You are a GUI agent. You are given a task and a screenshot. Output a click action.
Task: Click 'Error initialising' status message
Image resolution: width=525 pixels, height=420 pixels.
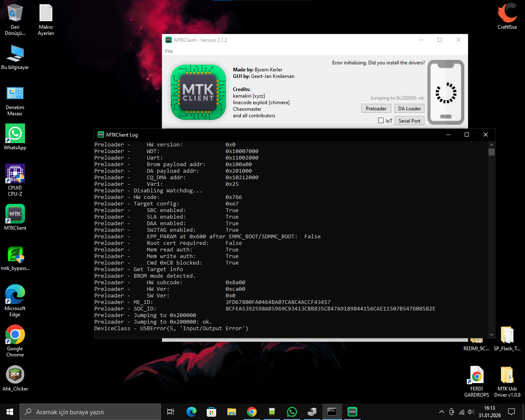coord(379,63)
